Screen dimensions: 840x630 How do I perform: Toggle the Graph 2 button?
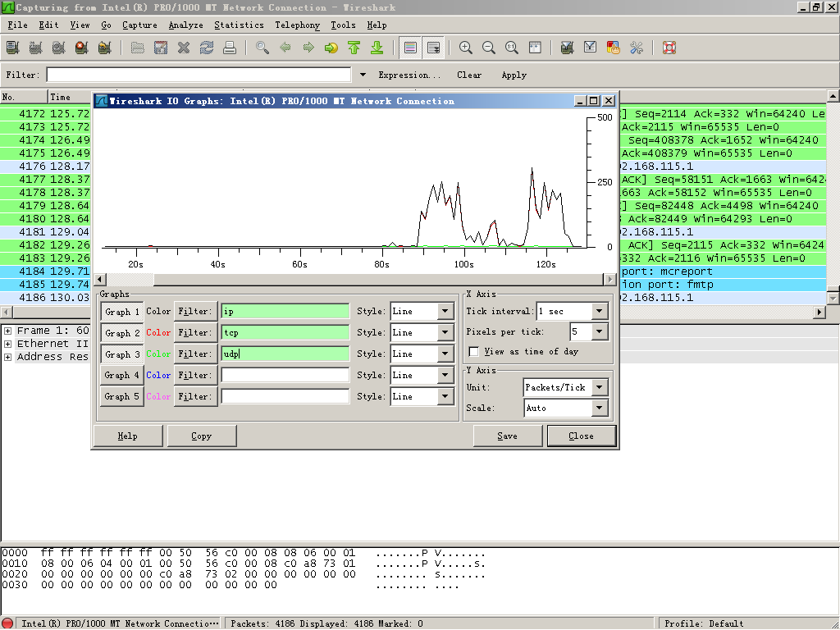[122, 333]
